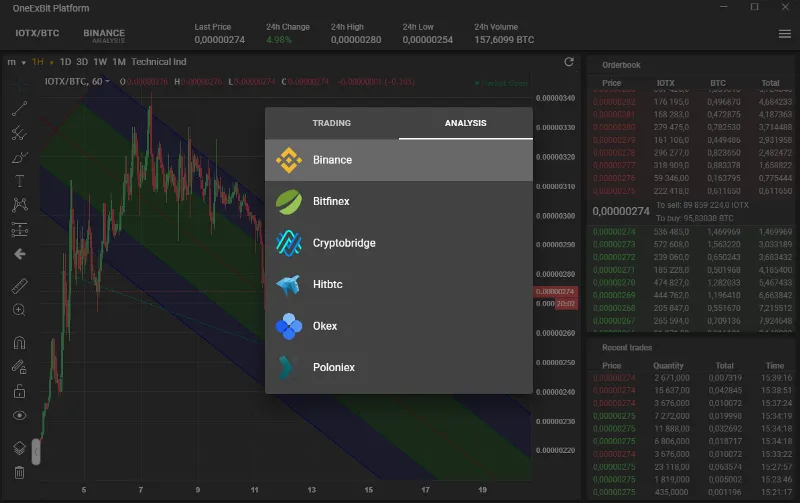Click orderbook ask price 0,00000275
Screen dimensions: 800x503
tap(614, 191)
